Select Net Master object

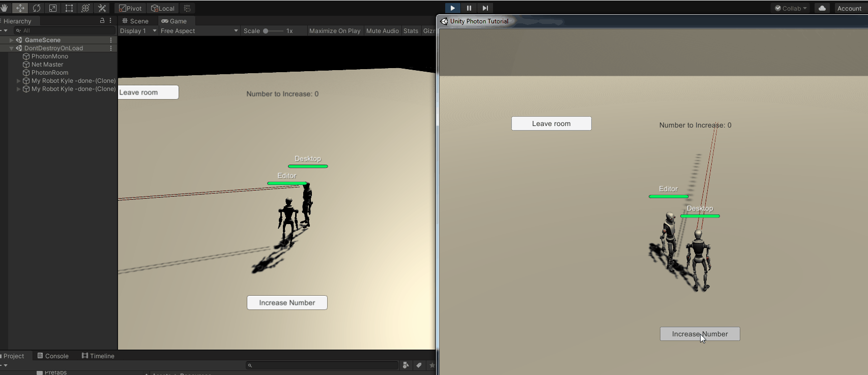tap(47, 65)
